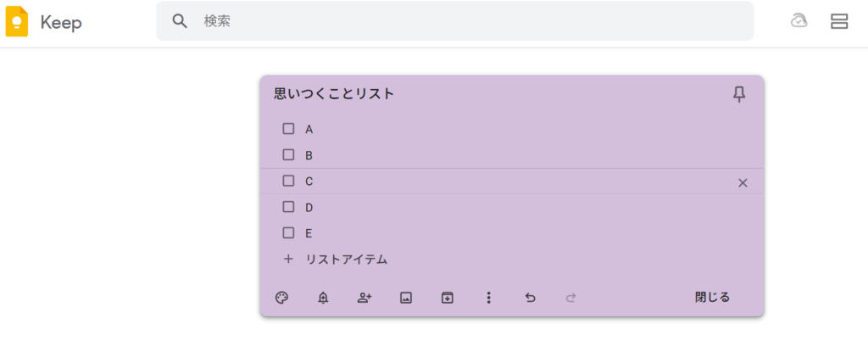Pin the note with the pin icon
The height and width of the screenshot is (341, 868).
(x=739, y=95)
